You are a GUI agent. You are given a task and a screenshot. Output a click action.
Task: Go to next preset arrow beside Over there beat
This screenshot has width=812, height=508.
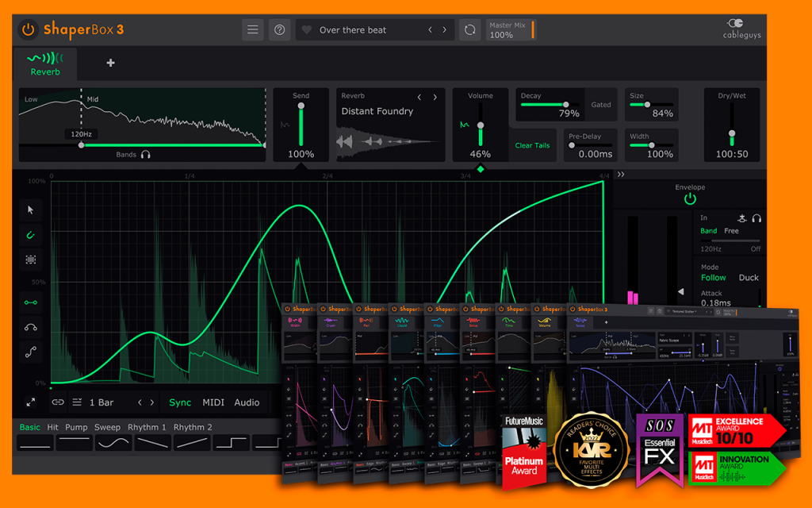click(x=444, y=30)
